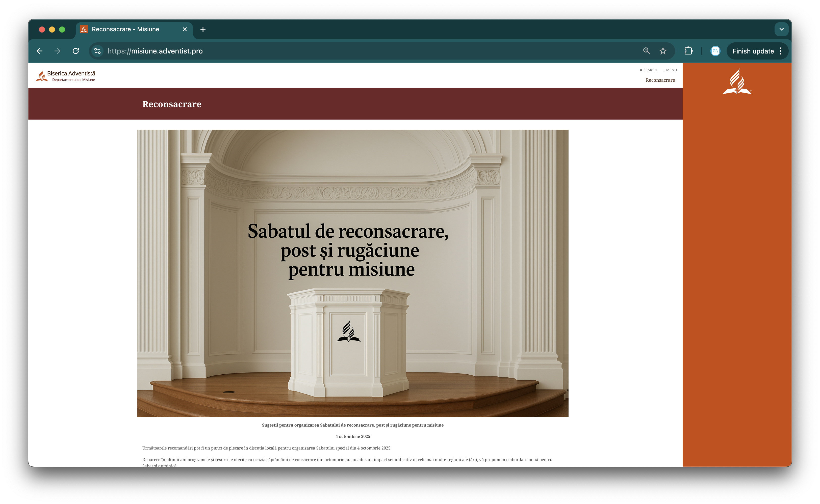Open the site MENU hamburger

(669, 70)
